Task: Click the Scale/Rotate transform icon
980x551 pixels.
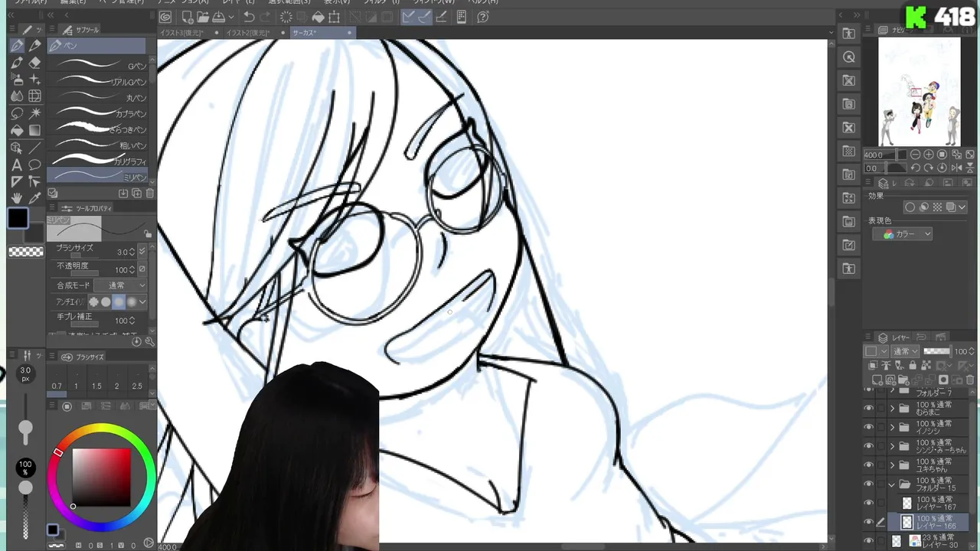Action: click(334, 17)
